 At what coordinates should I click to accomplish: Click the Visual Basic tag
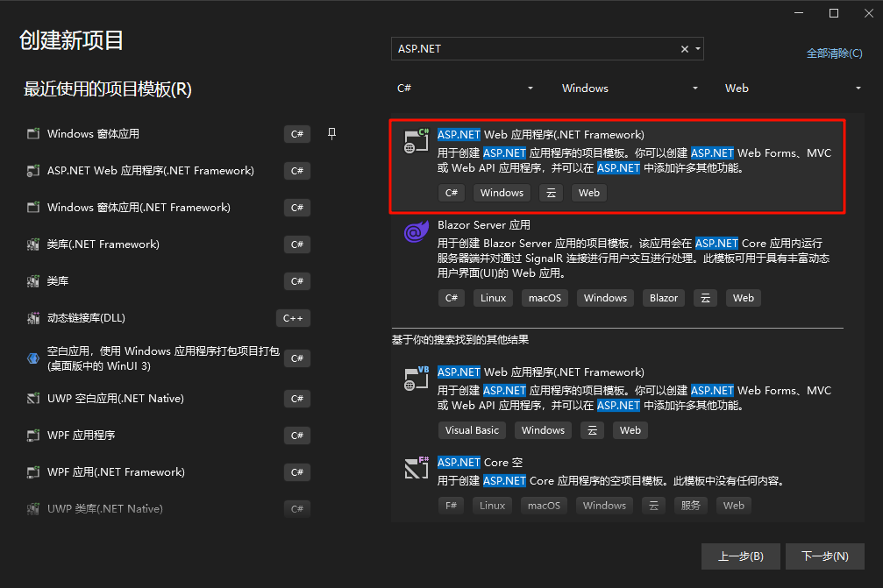click(472, 430)
